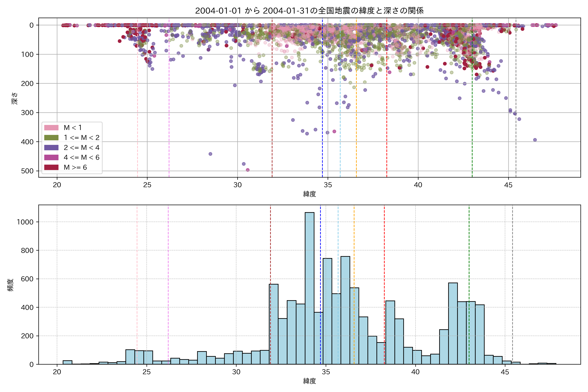Click the olive green 1 <= M < 2 swatch
Screen dimensions: 588x392
51,138
